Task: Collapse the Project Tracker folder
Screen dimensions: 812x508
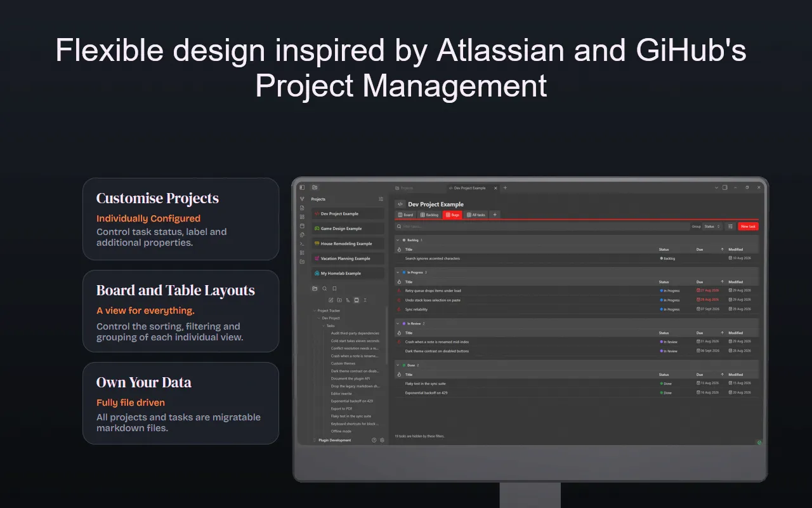Action: pyautogui.click(x=314, y=311)
